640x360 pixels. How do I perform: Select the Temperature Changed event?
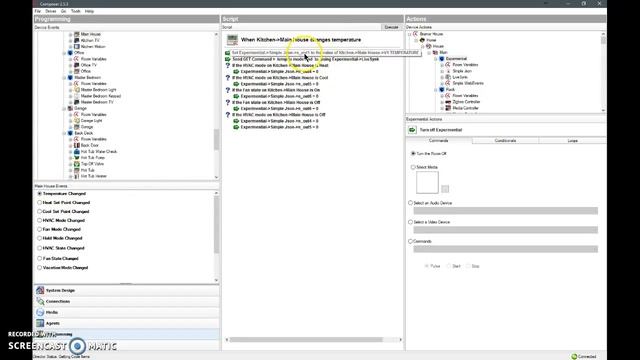40,193
